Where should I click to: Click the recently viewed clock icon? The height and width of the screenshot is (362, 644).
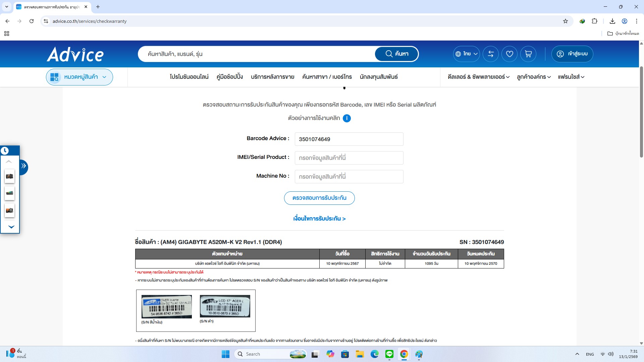pyautogui.click(x=5, y=151)
